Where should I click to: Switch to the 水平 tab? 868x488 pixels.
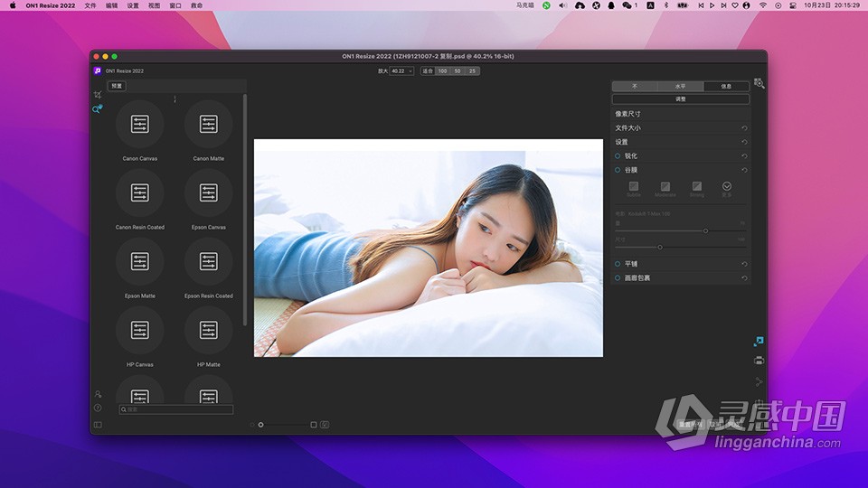pos(680,87)
